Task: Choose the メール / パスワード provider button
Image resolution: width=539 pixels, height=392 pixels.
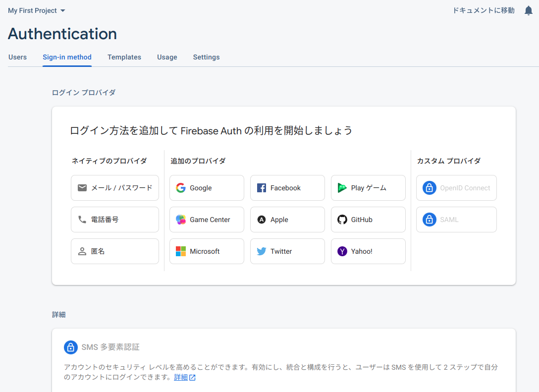Action: coord(115,188)
